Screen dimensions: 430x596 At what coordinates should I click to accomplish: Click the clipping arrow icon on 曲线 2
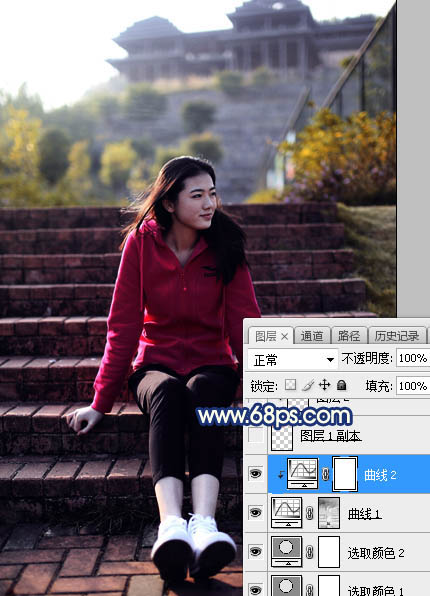(x=281, y=474)
